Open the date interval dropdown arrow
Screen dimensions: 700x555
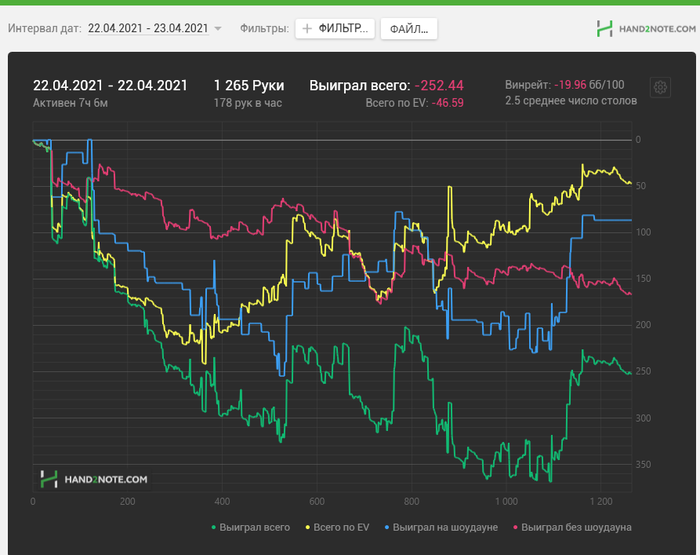coord(218,29)
